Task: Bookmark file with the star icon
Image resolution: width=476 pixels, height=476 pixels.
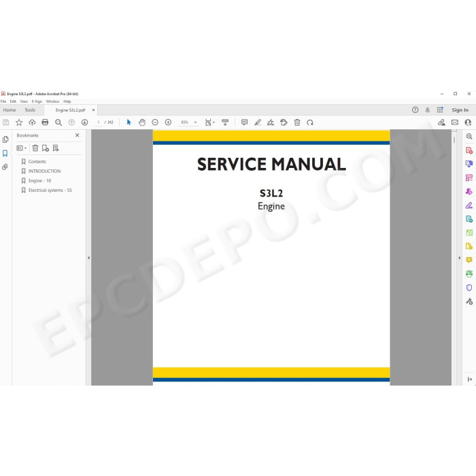Action: click(19, 122)
